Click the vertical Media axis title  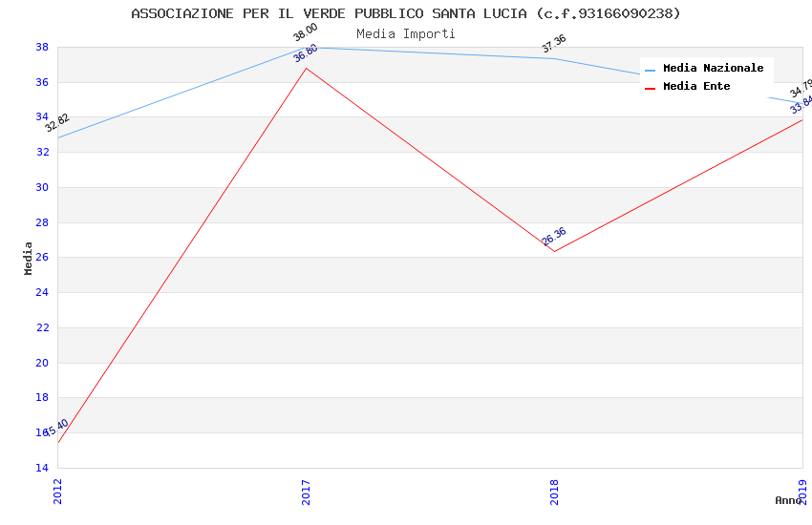(28, 258)
